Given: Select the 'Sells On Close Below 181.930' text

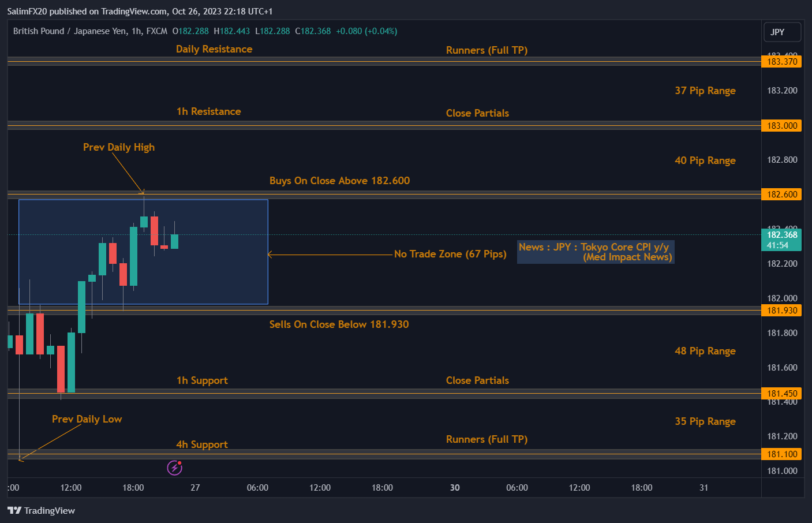Looking at the screenshot, I should (x=339, y=324).
